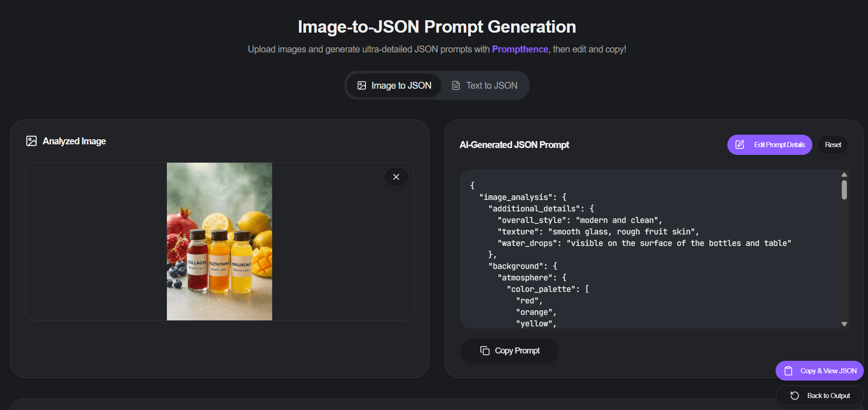Click the "texture" JSON line
Viewport: 868px width, 410px height.
point(598,232)
